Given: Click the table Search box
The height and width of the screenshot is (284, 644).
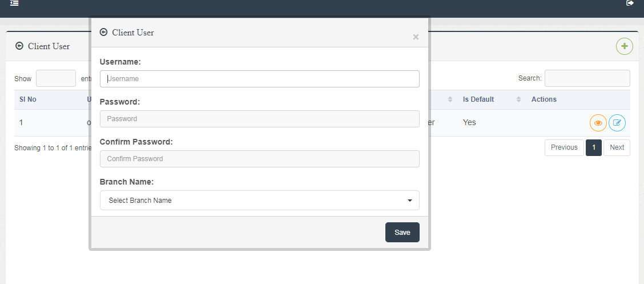Looking at the screenshot, I should click(x=587, y=78).
